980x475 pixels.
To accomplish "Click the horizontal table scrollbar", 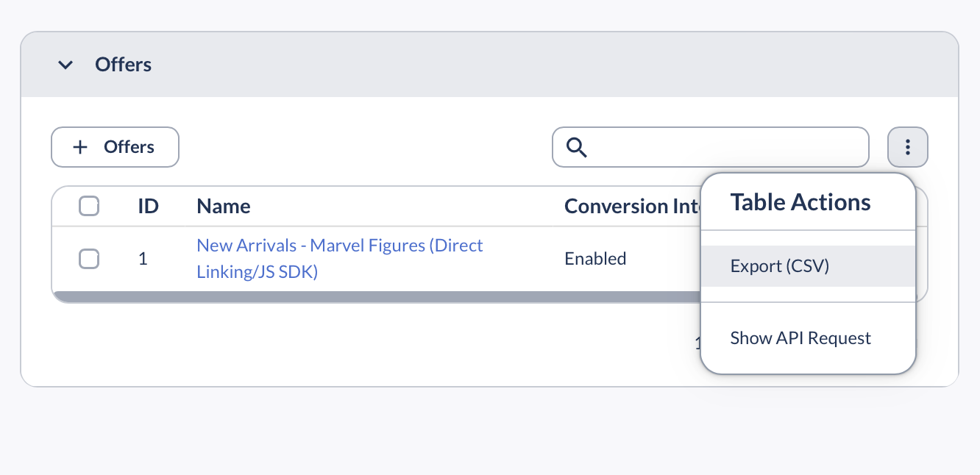I will pos(376,296).
